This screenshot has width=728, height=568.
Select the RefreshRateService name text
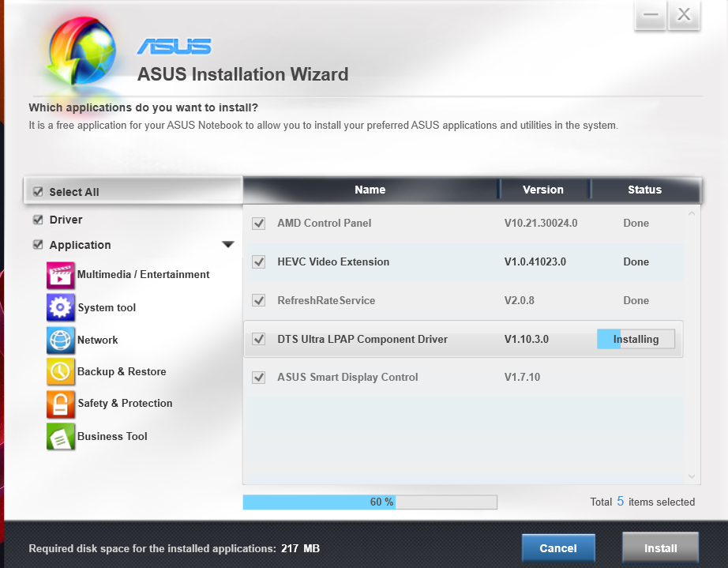coord(326,300)
